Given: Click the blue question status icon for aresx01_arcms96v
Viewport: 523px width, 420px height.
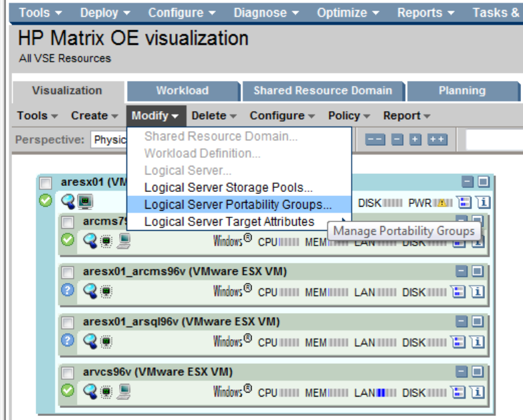Looking at the screenshot, I should (x=67, y=290).
